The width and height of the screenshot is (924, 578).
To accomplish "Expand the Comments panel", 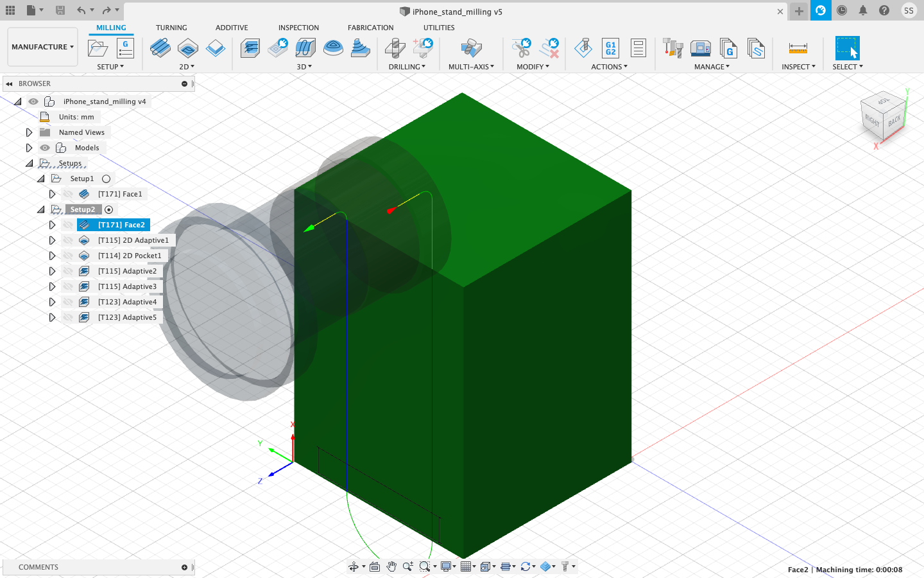I will 184,567.
